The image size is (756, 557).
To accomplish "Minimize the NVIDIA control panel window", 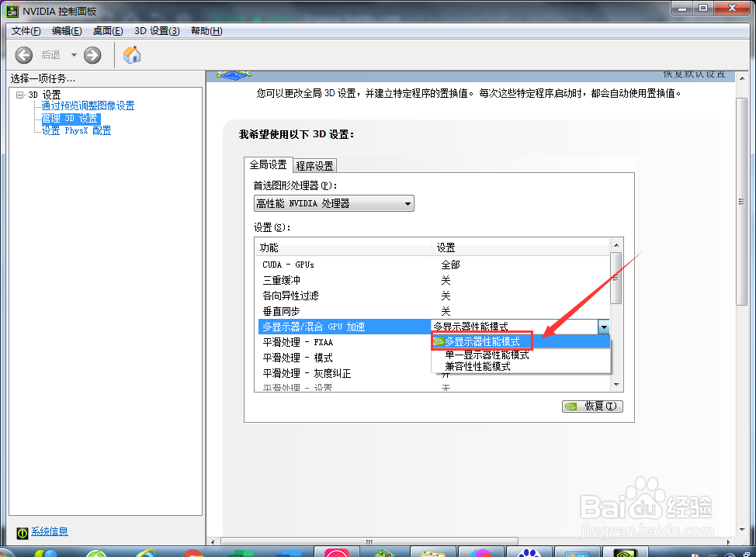I will click(681, 9).
